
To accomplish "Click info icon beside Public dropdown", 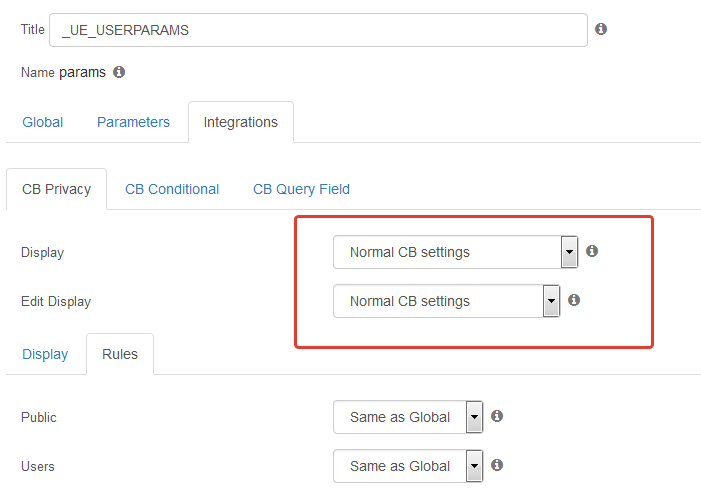I will (x=497, y=416).
